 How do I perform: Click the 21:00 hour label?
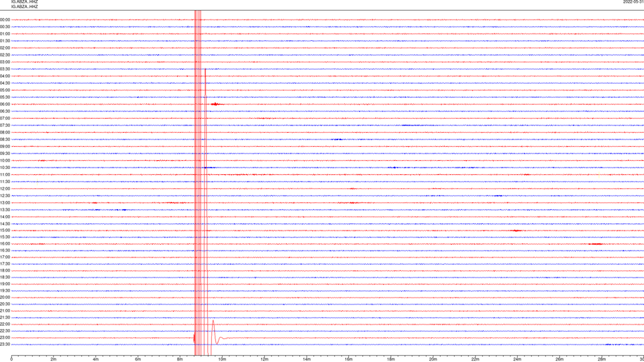pyautogui.click(x=5, y=310)
